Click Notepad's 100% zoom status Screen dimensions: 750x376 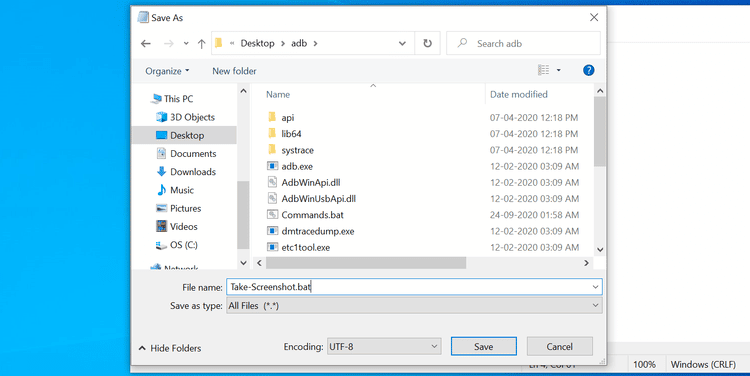coord(644,365)
